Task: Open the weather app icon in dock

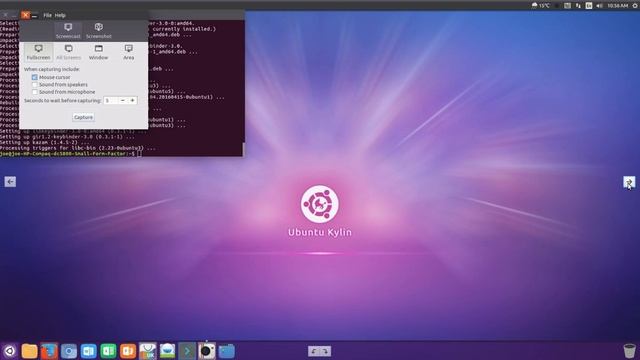Action: (167, 351)
